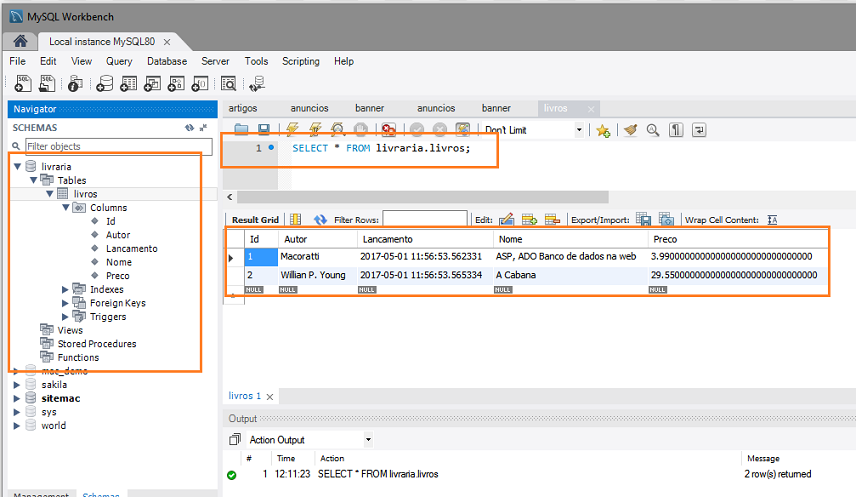Select the Local instance MySQL80 tab

click(x=102, y=42)
